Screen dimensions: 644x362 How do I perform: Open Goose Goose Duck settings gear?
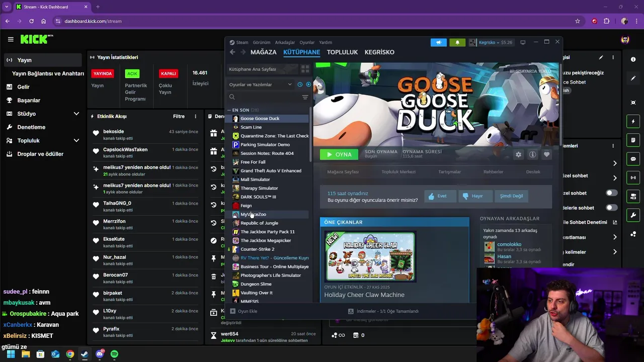pos(518,155)
